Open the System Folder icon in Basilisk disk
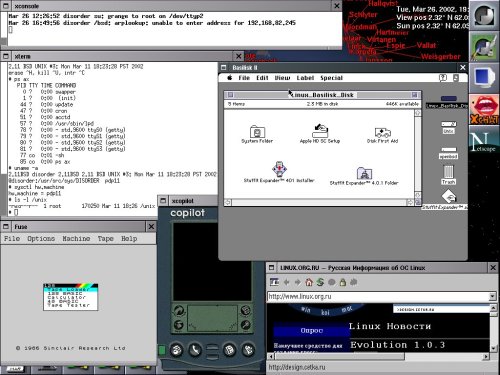Viewport: 500px width, 375px height. point(257,133)
